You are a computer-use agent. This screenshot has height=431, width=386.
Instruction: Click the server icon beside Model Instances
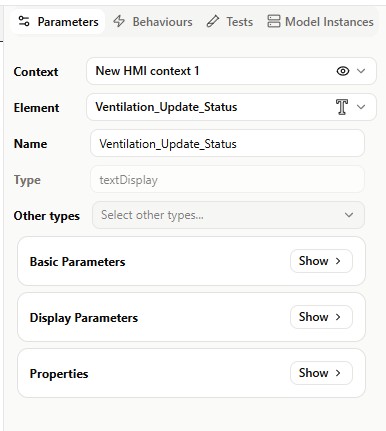coord(274,22)
